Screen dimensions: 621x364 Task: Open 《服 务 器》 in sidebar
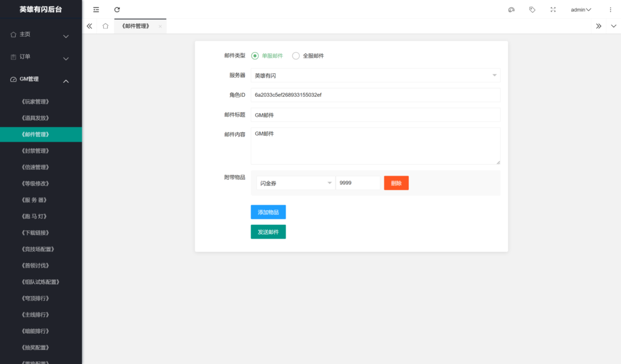[x=41, y=200]
